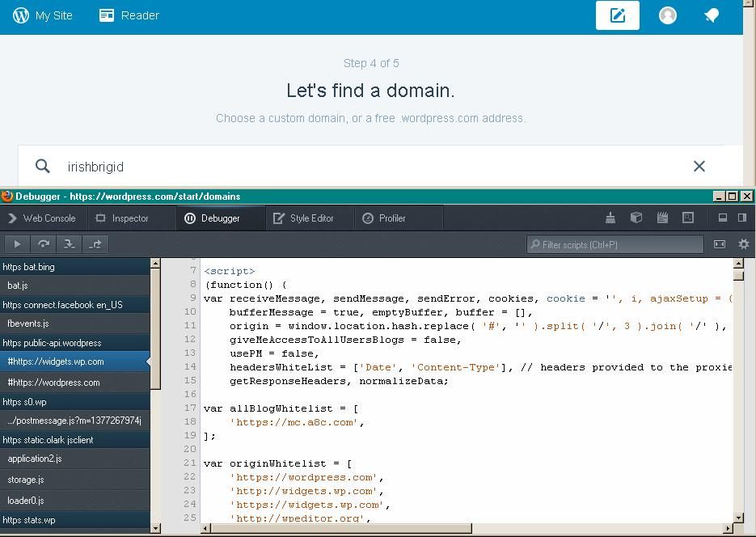The width and height of the screenshot is (756, 537).
Task: Click the WordPress write post icon
Action: point(618,15)
